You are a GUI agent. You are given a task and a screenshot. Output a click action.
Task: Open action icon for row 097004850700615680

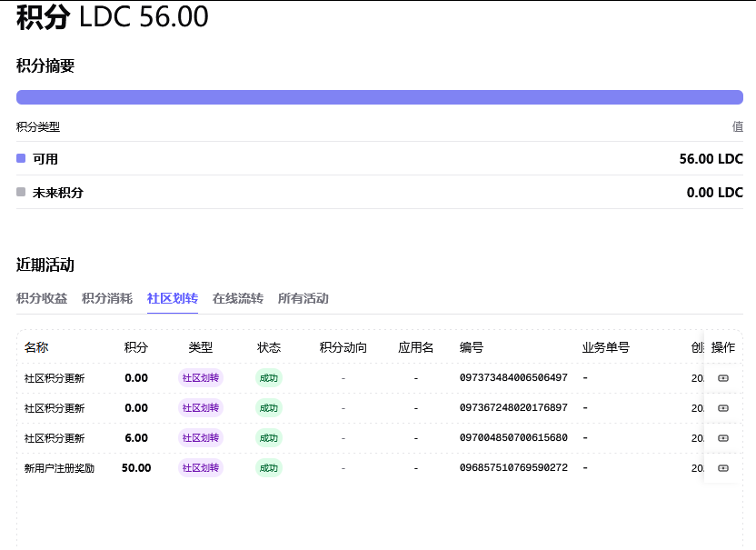(x=722, y=438)
